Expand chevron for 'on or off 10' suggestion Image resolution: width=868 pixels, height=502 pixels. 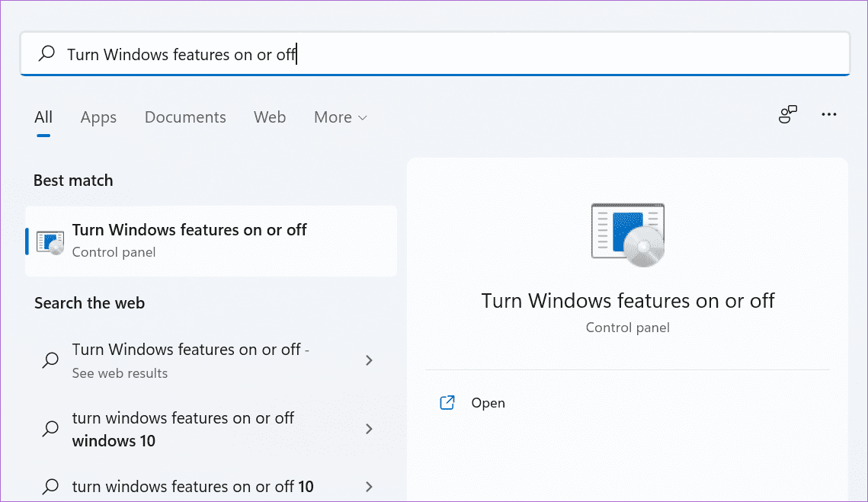[x=370, y=487]
